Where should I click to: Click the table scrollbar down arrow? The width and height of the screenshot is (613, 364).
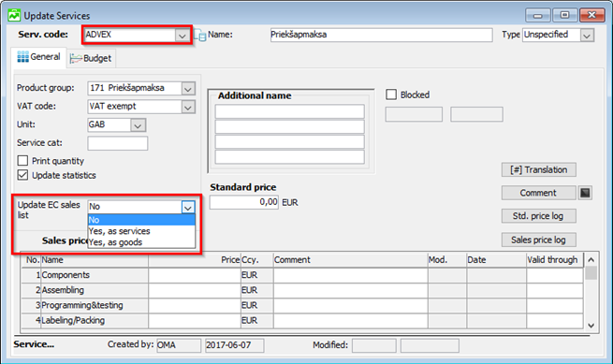click(591, 326)
